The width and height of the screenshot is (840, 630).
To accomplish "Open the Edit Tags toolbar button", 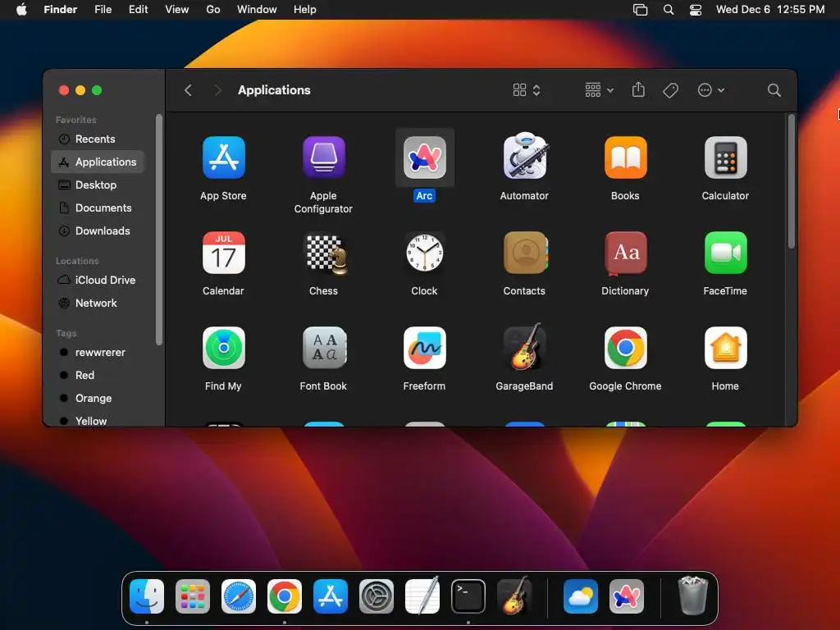I will [670, 90].
